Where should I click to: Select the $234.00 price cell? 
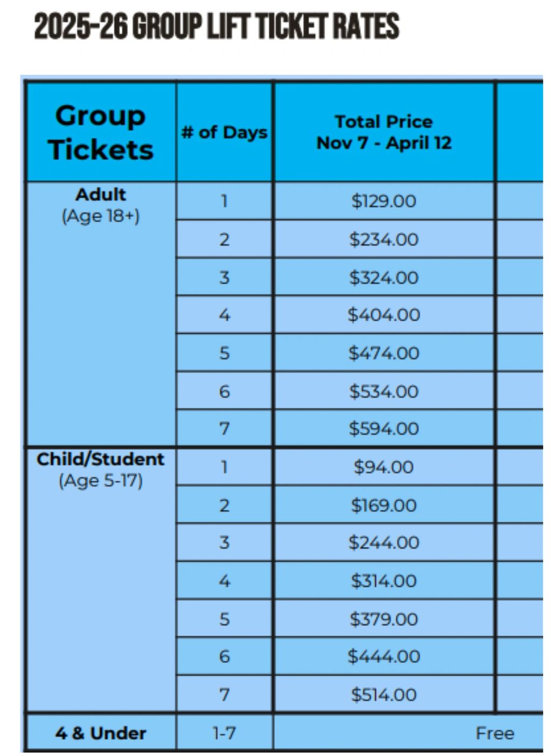point(383,239)
